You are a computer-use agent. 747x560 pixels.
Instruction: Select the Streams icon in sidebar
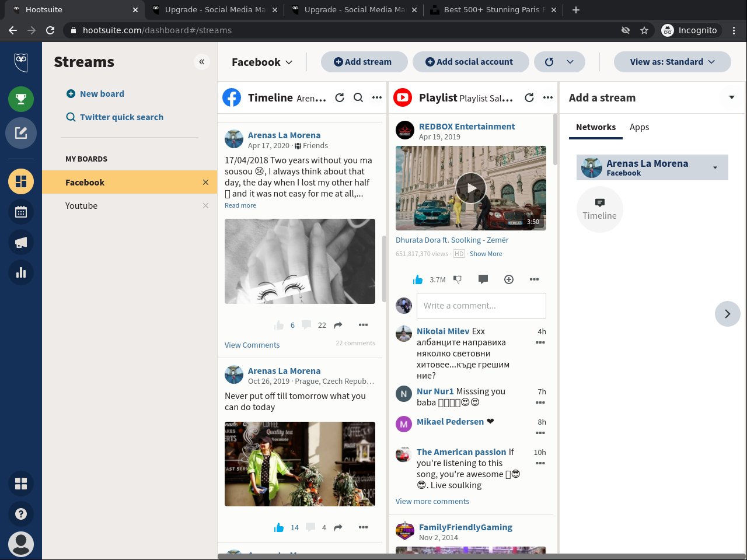[21, 181]
